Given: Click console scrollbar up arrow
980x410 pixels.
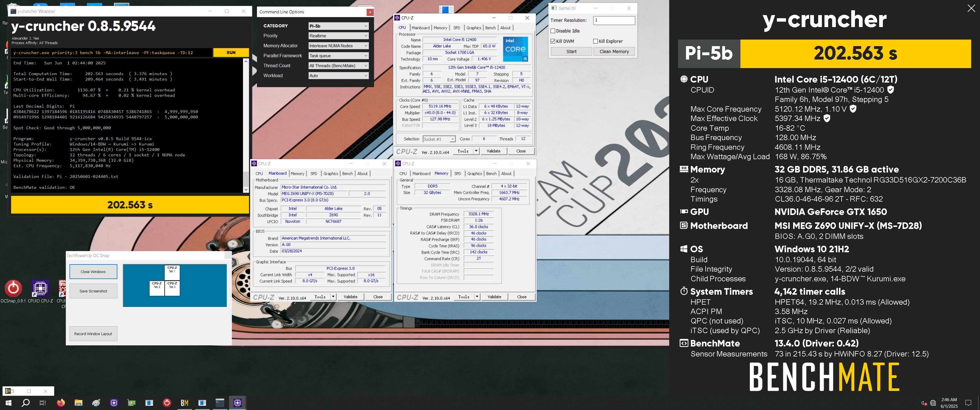Looking at the screenshot, I should (x=246, y=61).
